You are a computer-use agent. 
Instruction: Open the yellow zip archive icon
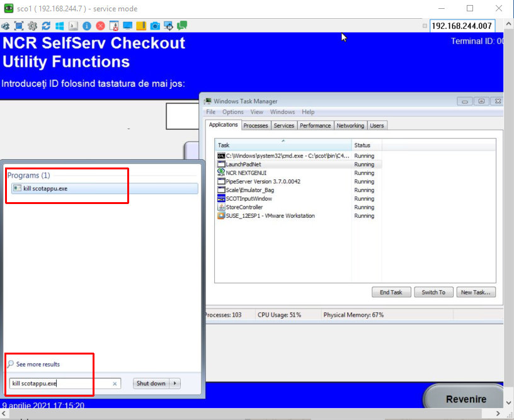pos(141,26)
